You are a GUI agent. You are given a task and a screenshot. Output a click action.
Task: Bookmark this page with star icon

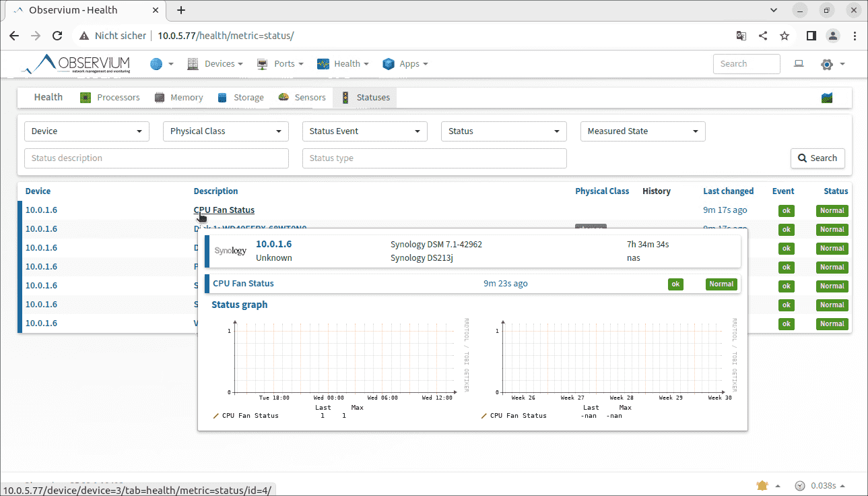point(784,36)
